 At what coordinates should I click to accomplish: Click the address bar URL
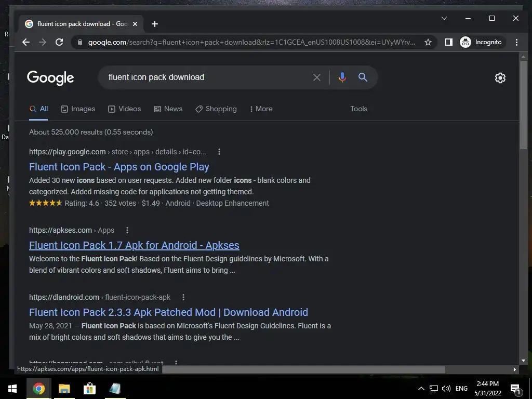pyautogui.click(x=251, y=42)
